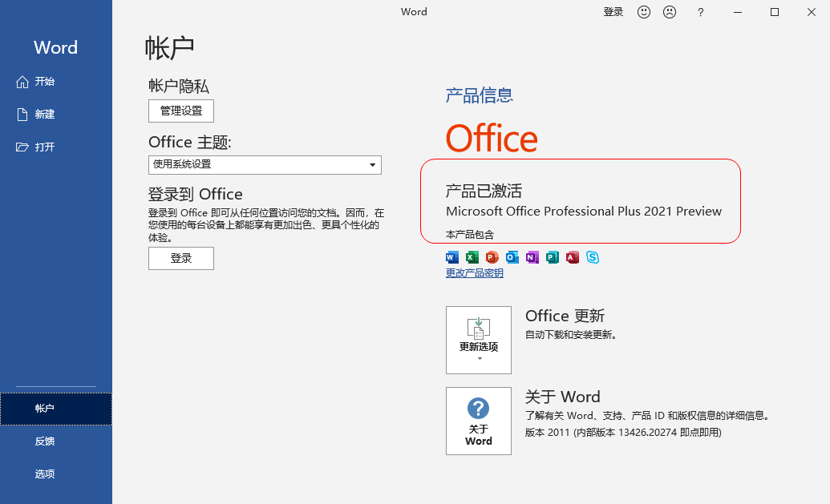Image resolution: width=830 pixels, height=504 pixels.
Task: Click the Publisher icon
Action: pyautogui.click(x=552, y=257)
